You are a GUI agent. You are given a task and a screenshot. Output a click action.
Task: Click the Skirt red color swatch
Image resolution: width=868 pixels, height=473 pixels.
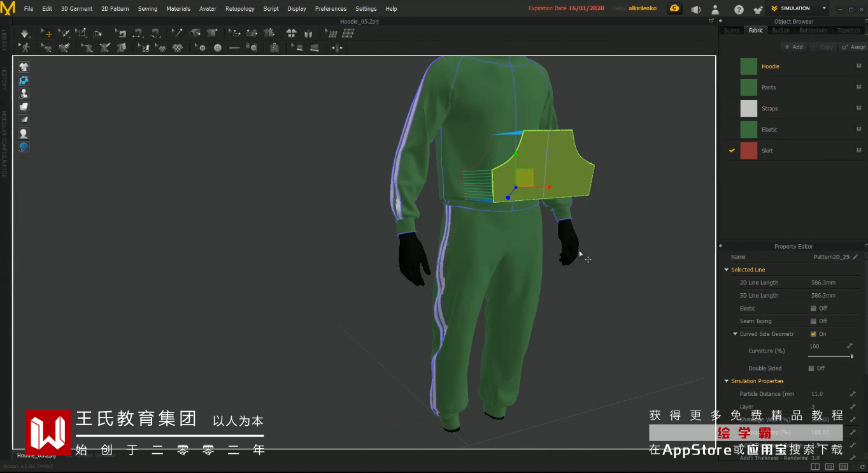749,150
